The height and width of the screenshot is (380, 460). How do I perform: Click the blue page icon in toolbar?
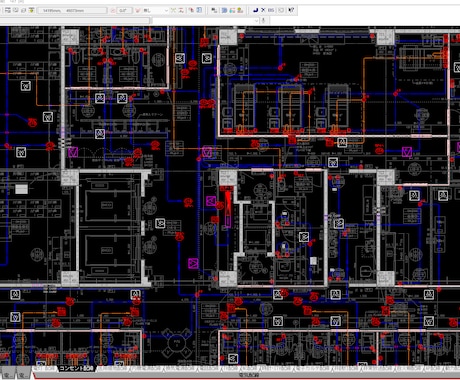click(199, 10)
